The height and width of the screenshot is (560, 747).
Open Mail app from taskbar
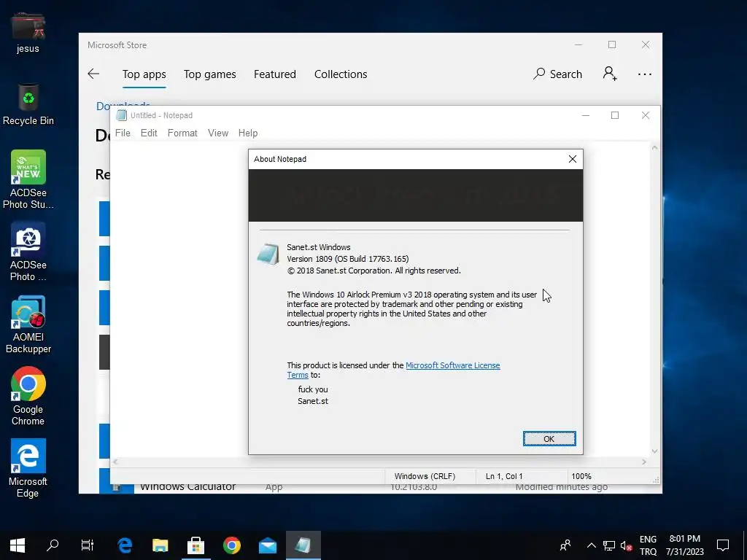pos(267,545)
